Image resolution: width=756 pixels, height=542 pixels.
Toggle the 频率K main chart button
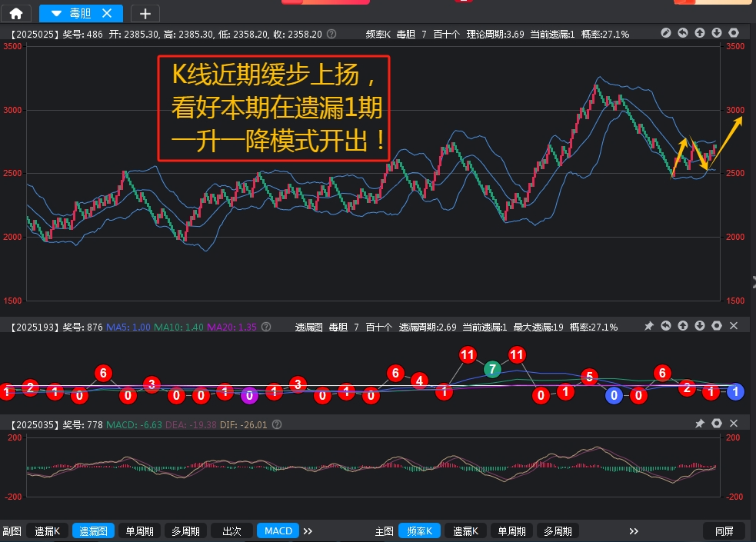tap(419, 531)
